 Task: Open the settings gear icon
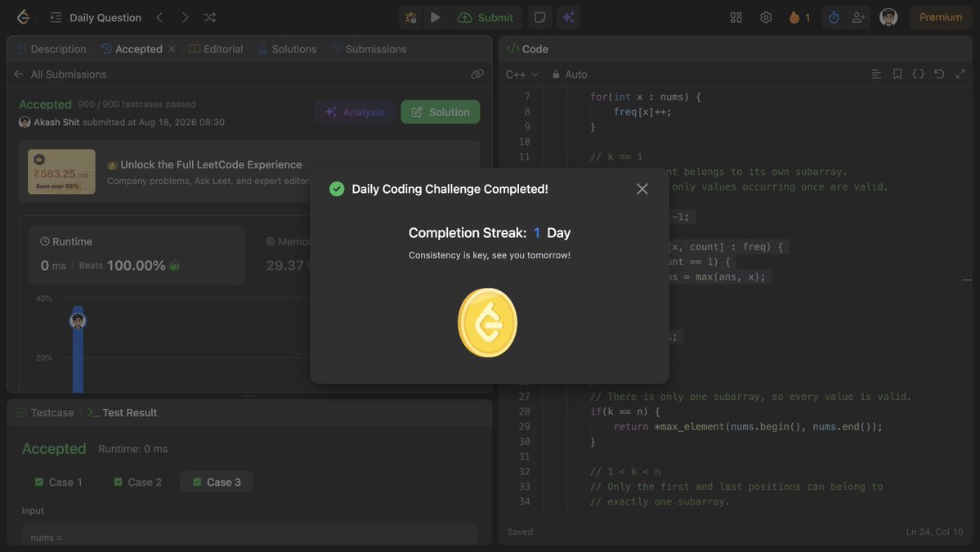766,17
